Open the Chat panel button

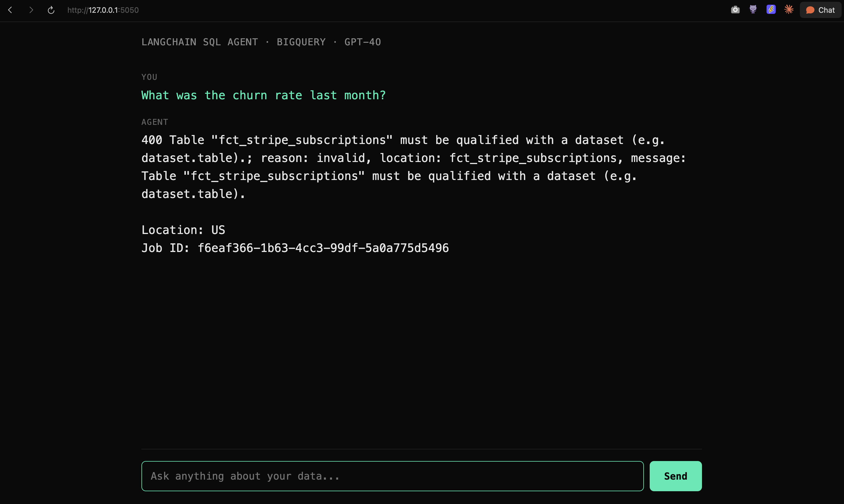point(820,10)
